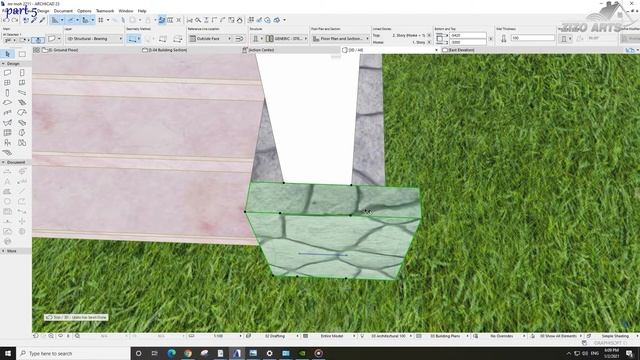This screenshot has width=640, height=360.
Task: Switch to the East Elevation tab
Action: coord(461,50)
